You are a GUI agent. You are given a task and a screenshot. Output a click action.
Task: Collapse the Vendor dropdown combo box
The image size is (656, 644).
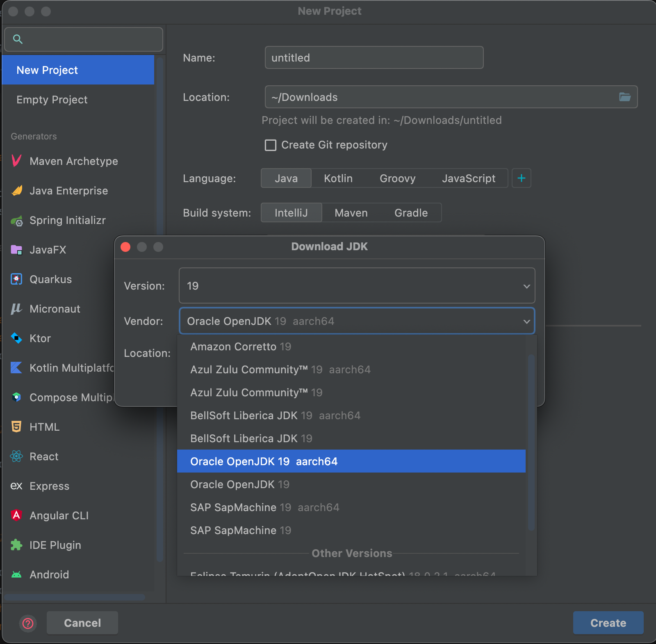(357, 321)
